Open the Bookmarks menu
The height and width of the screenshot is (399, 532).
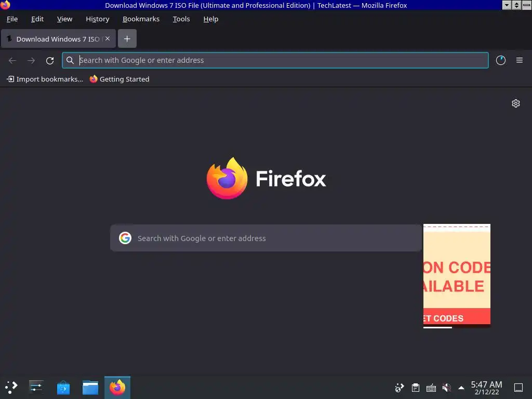tap(141, 19)
